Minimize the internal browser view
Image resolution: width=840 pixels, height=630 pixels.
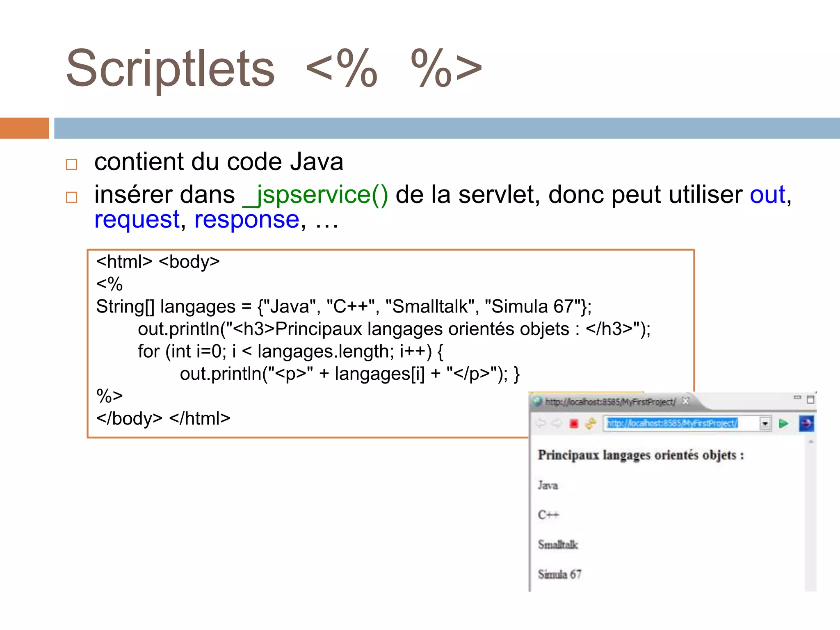tap(797, 397)
